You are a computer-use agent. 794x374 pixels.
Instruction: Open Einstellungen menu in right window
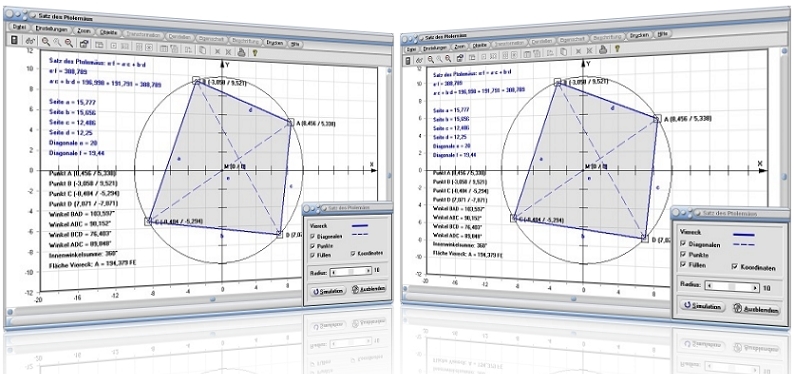click(435, 48)
